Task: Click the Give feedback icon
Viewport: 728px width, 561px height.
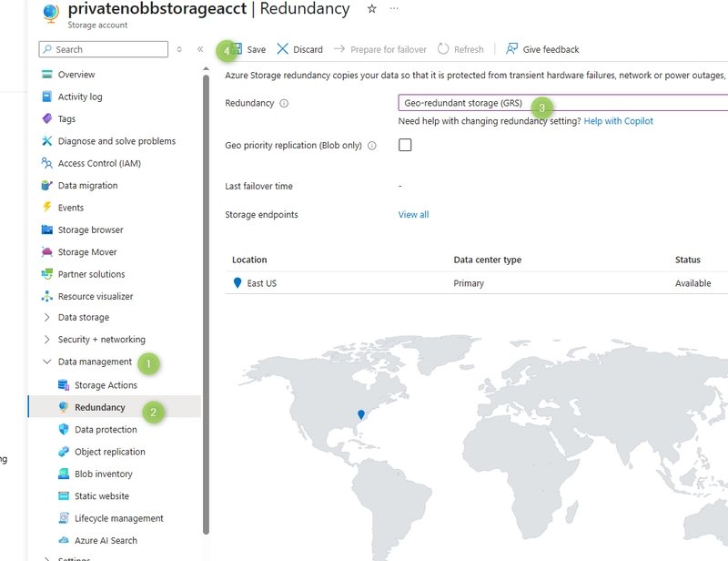Action: coord(511,49)
